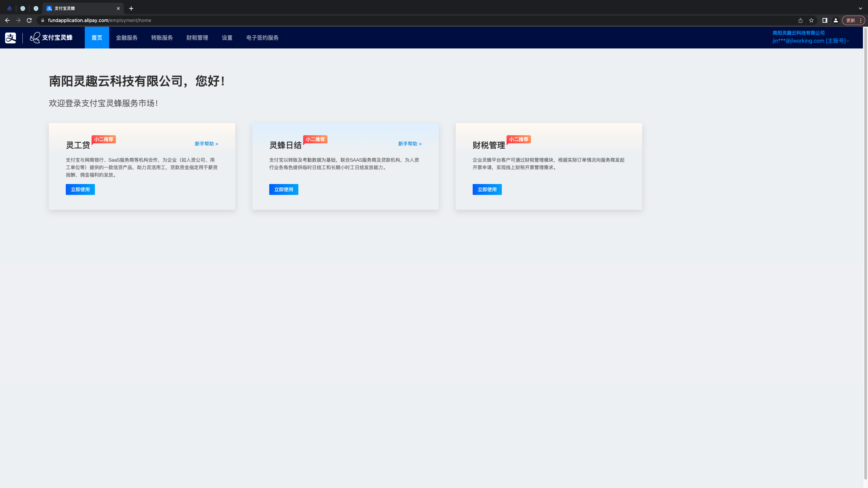Click 小二推荐 badge on 财税管理 card
868x488 pixels.
(519, 139)
